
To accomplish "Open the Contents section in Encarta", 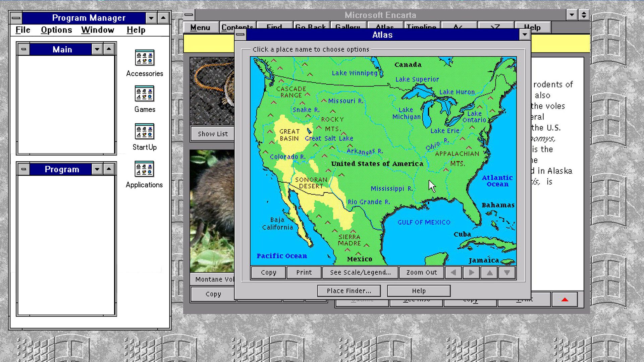I will 238,27.
